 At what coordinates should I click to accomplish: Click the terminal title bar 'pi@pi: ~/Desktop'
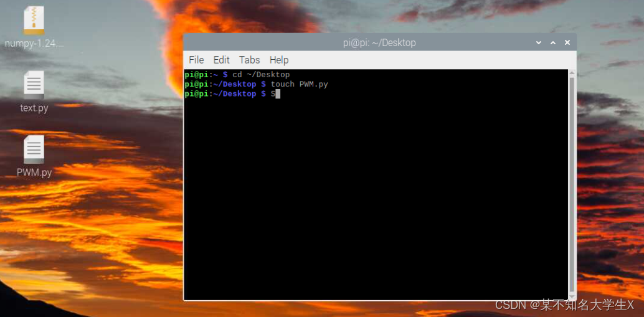[379, 43]
